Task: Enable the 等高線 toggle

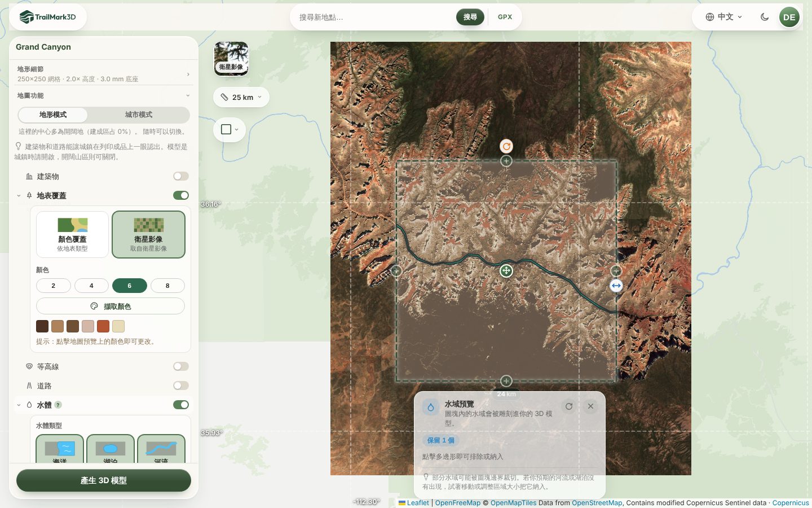Action: pos(181,366)
